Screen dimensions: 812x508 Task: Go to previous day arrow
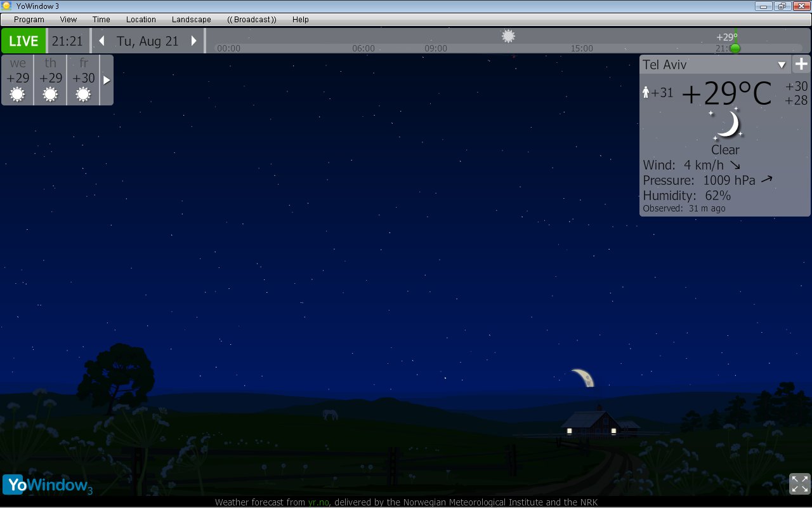tap(101, 41)
